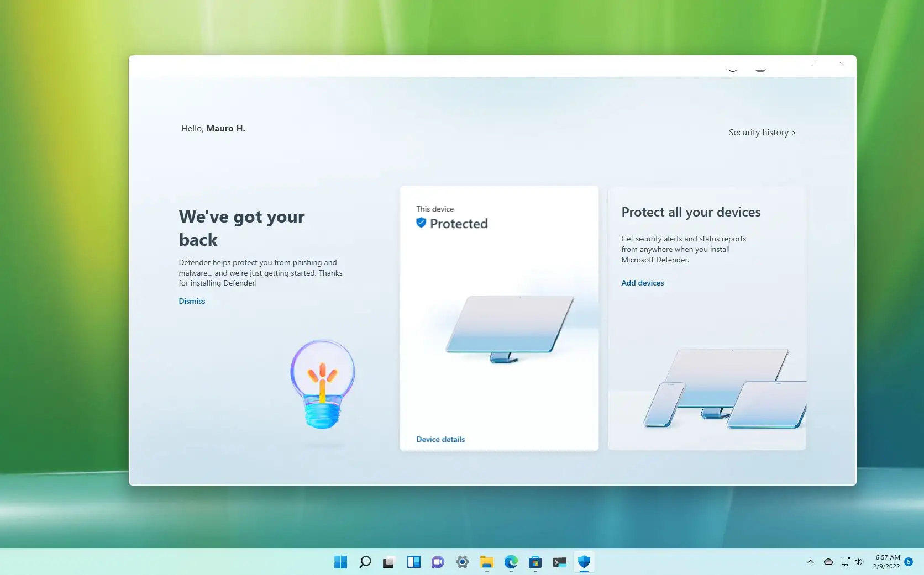Open Windows Search from the taskbar
The image size is (924, 575).
[365, 562]
